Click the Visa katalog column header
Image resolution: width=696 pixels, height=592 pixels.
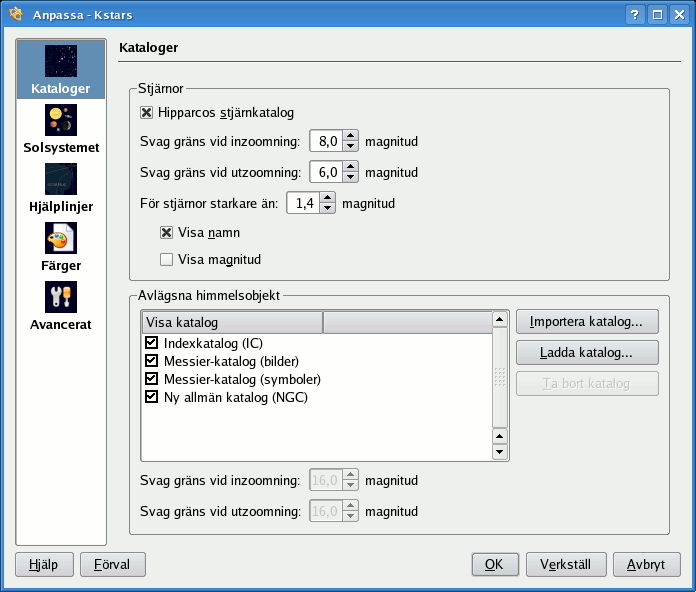coord(232,322)
